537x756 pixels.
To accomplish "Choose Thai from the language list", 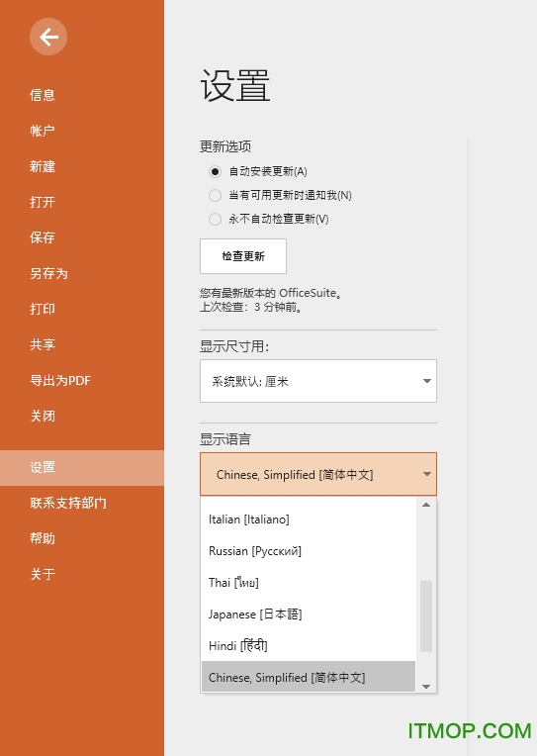I will [x=309, y=583].
